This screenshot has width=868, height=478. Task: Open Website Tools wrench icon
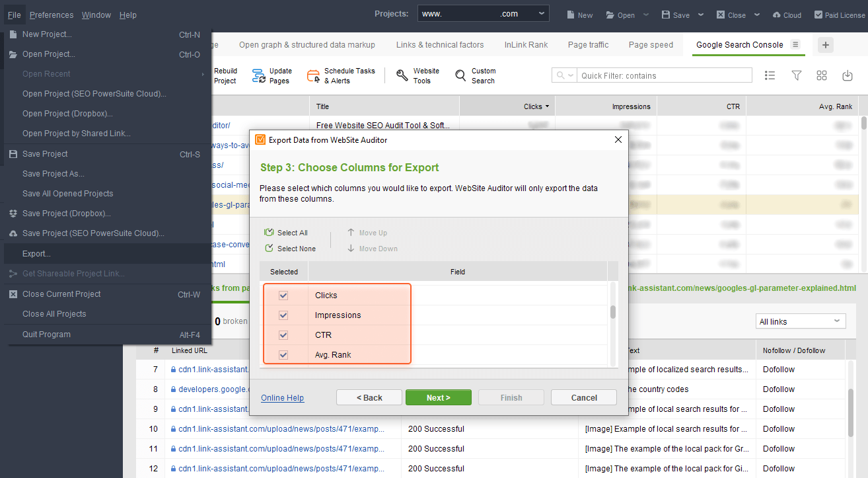click(402, 76)
